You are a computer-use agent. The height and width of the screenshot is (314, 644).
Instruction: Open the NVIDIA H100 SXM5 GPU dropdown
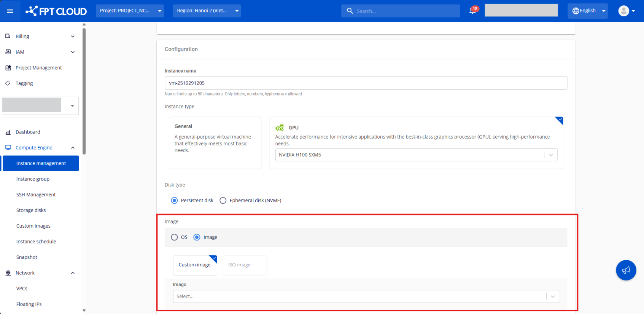[x=416, y=155]
